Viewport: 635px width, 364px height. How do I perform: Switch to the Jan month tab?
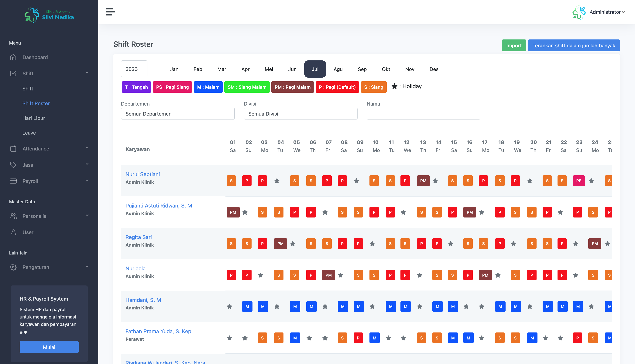(x=174, y=69)
